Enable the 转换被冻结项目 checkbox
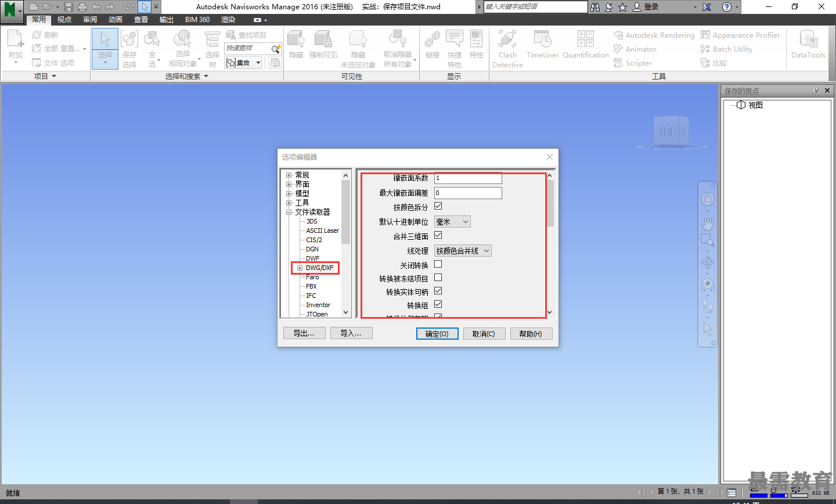This screenshot has height=504, width=836. pos(438,278)
